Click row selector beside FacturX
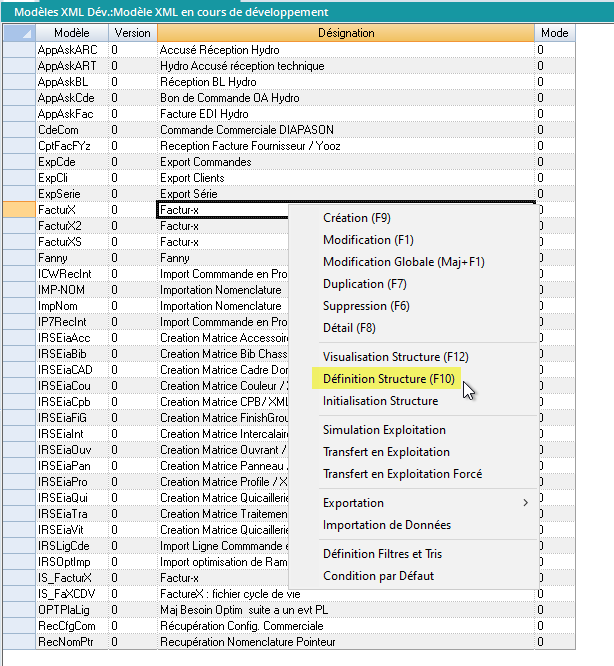Screen dimensions: 614x666 [x=17, y=210]
